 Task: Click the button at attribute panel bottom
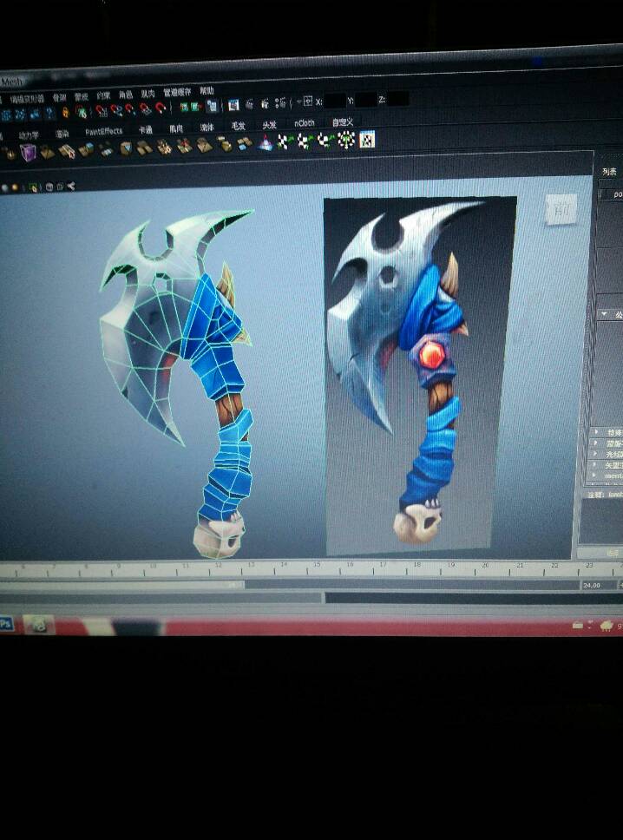(x=600, y=552)
